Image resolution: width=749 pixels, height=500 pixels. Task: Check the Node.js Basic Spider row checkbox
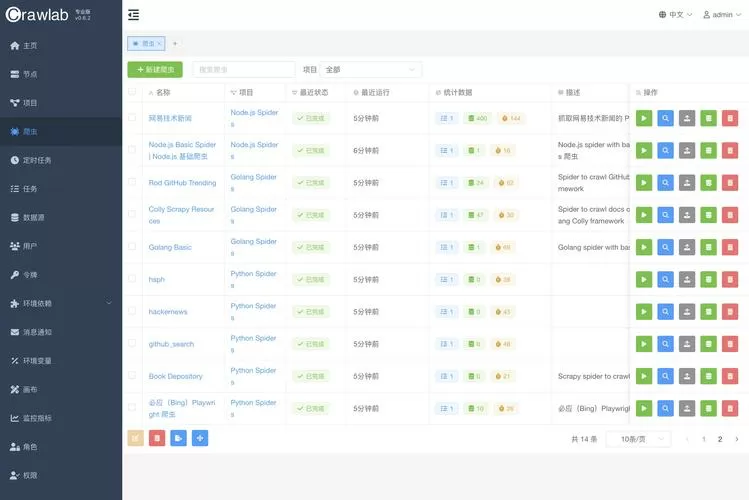tap(132, 149)
